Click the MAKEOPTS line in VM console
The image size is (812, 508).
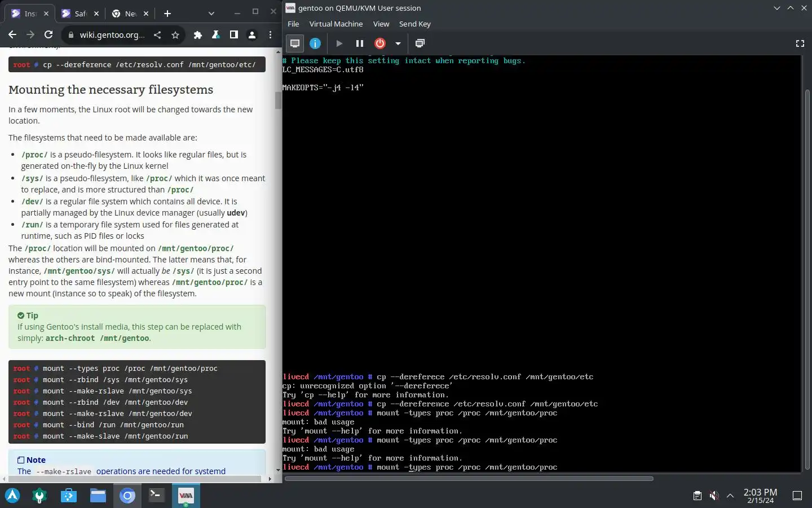[x=323, y=87]
